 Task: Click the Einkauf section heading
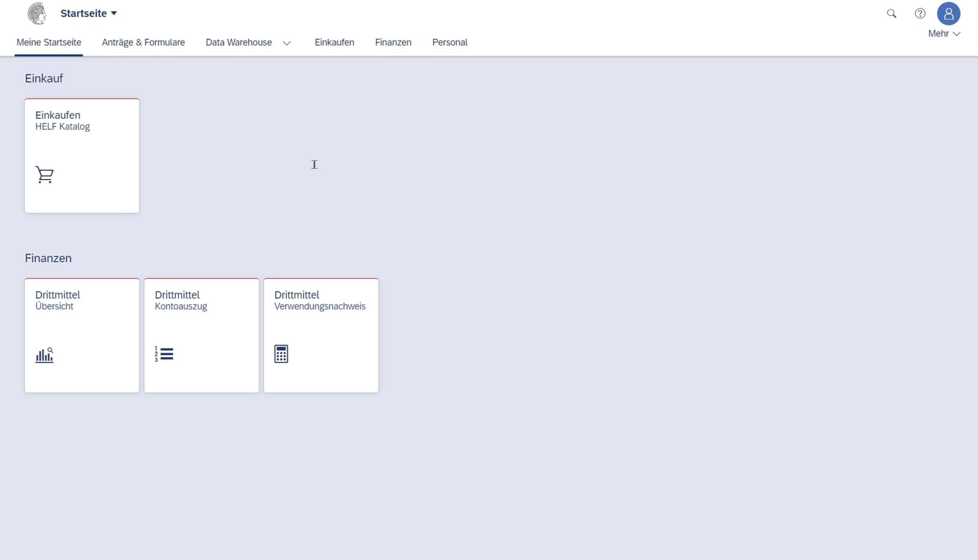(44, 79)
